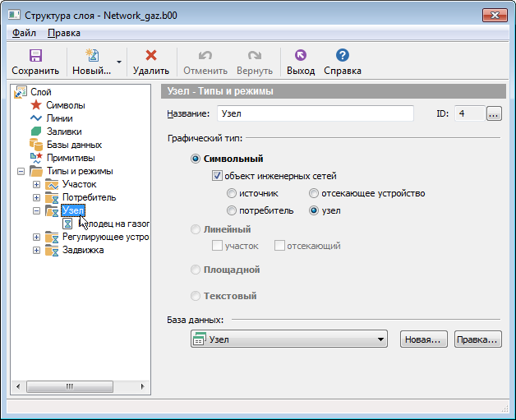Screen dimensions: 516x420
Task: Open the База данных combo box
Action: point(288,339)
